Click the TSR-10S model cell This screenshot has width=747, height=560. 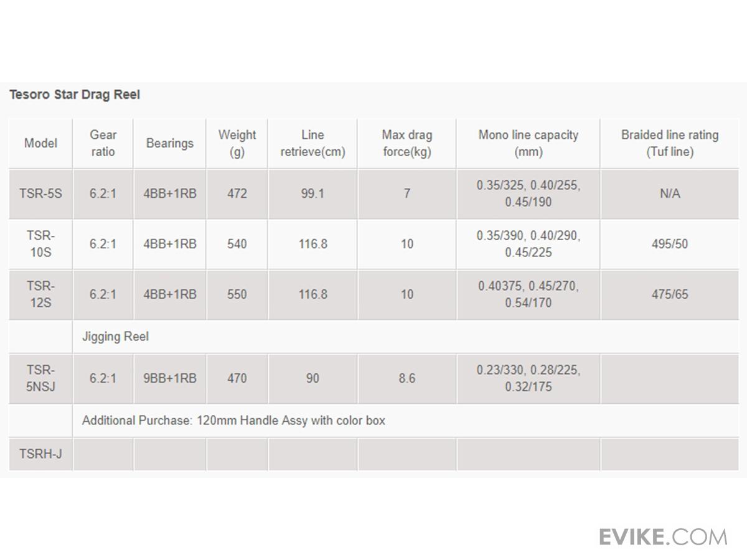[x=40, y=244]
